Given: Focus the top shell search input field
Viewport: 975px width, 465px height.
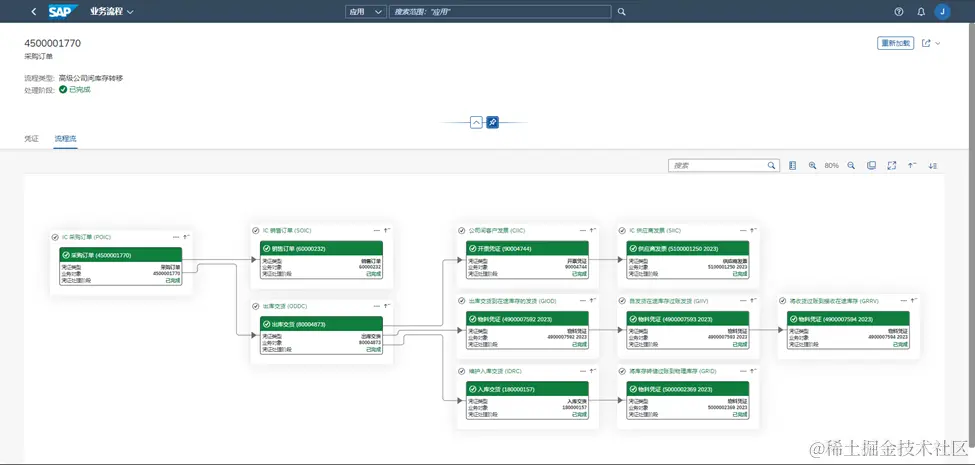Looking at the screenshot, I should point(500,11).
